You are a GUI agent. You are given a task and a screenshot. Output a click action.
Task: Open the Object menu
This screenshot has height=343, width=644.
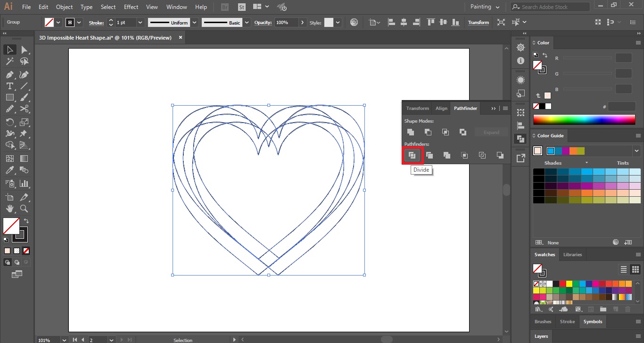64,7
